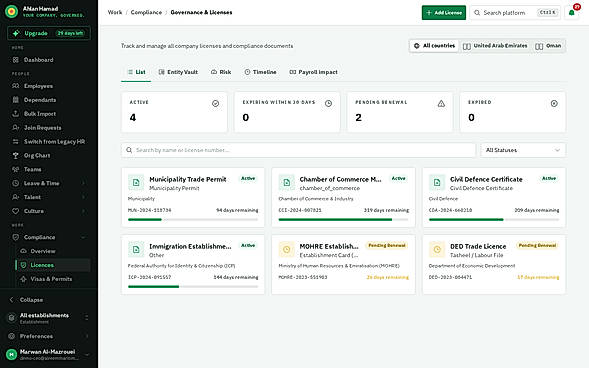589x368 pixels.
Task: Click the Civil Defence Certificate document icon
Action: tap(437, 183)
